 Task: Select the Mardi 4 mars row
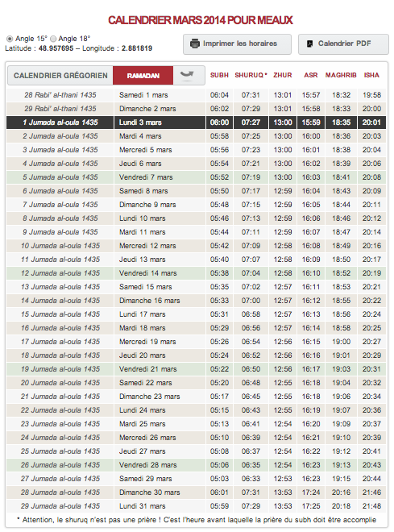(196, 136)
